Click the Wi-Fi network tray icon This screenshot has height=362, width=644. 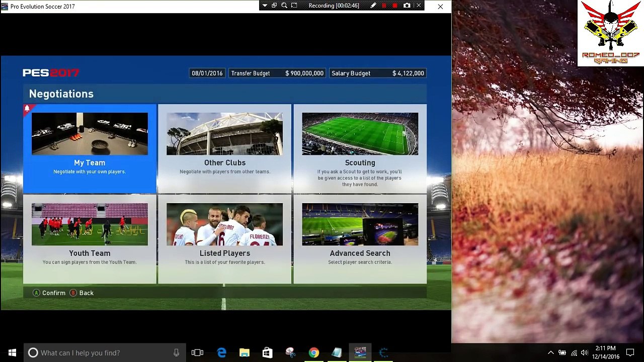(x=574, y=353)
